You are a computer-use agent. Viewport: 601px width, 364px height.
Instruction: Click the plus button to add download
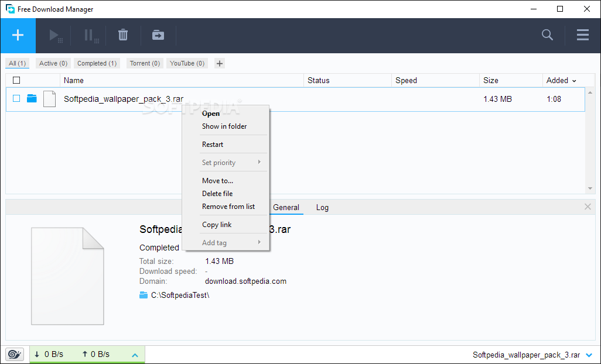(18, 35)
